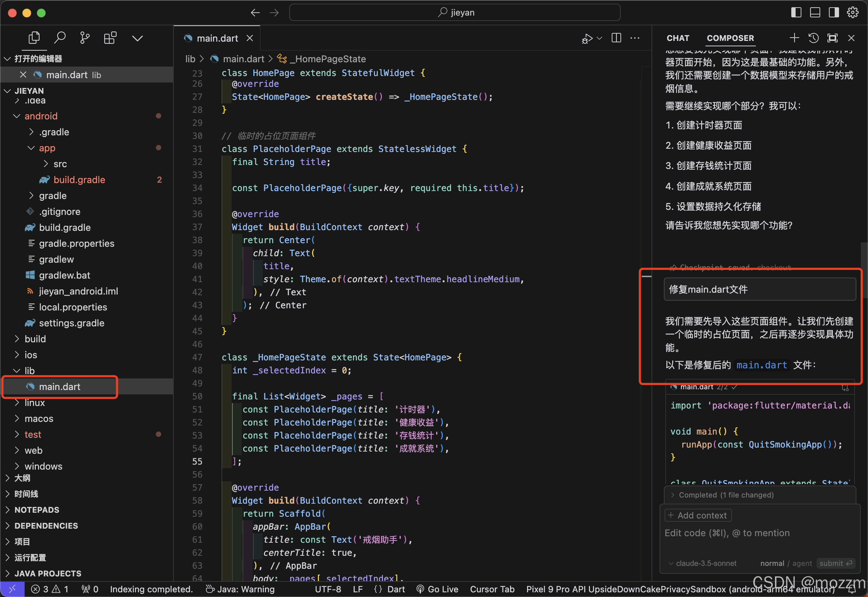Click the editor minimap scroll slider
868x597 pixels.
pyautogui.click(x=646, y=276)
